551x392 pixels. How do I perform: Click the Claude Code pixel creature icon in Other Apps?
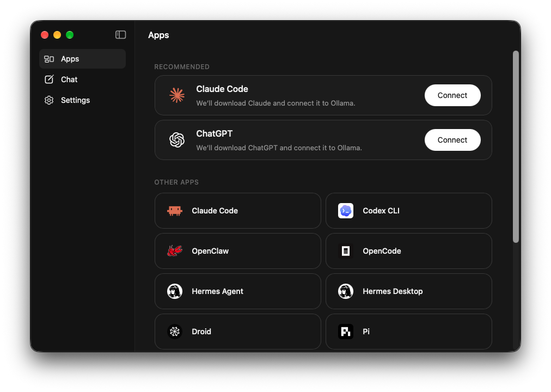pyautogui.click(x=175, y=211)
